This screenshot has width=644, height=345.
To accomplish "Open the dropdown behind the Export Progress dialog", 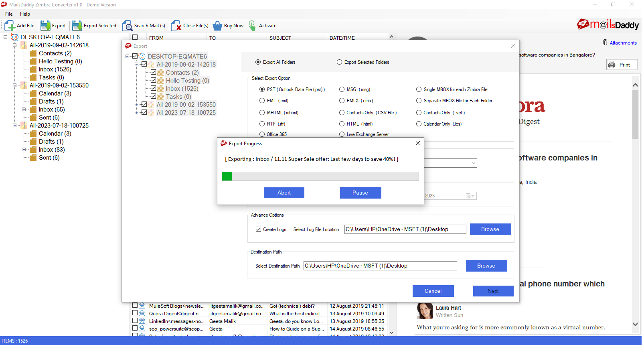I will coord(474,163).
